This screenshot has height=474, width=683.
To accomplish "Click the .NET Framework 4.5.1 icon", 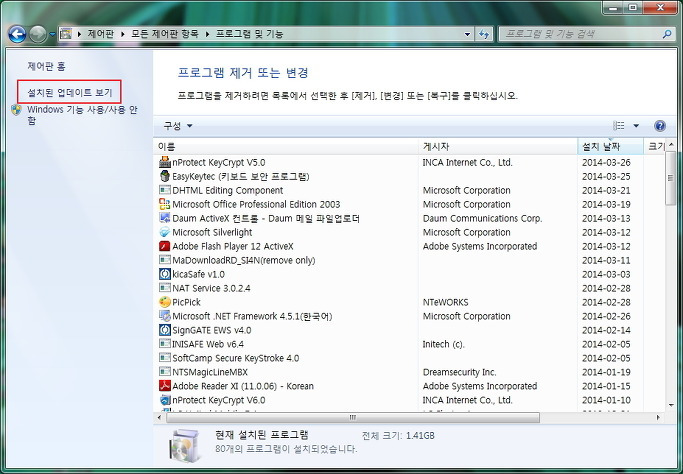I will pyautogui.click(x=165, y=316).
